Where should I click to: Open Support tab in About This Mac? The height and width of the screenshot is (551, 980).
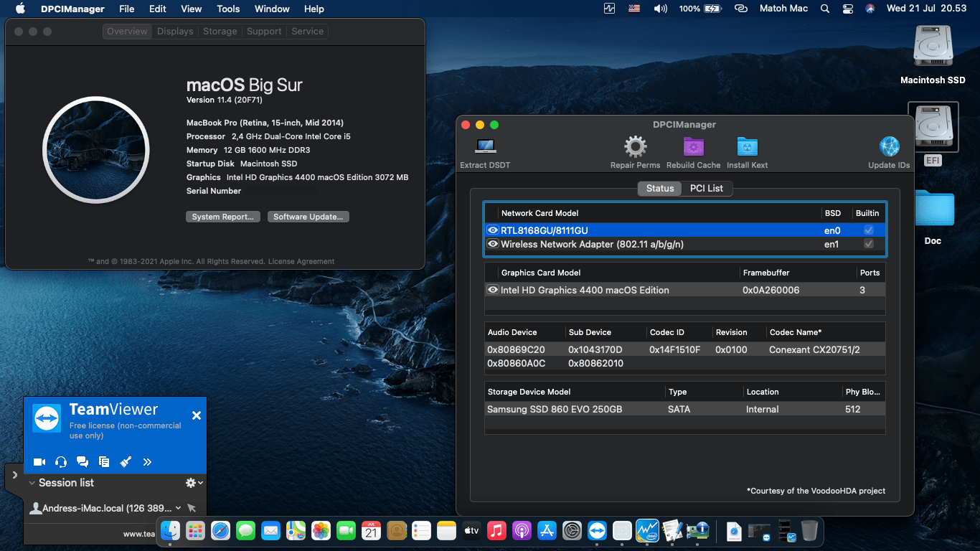point(264,32)
